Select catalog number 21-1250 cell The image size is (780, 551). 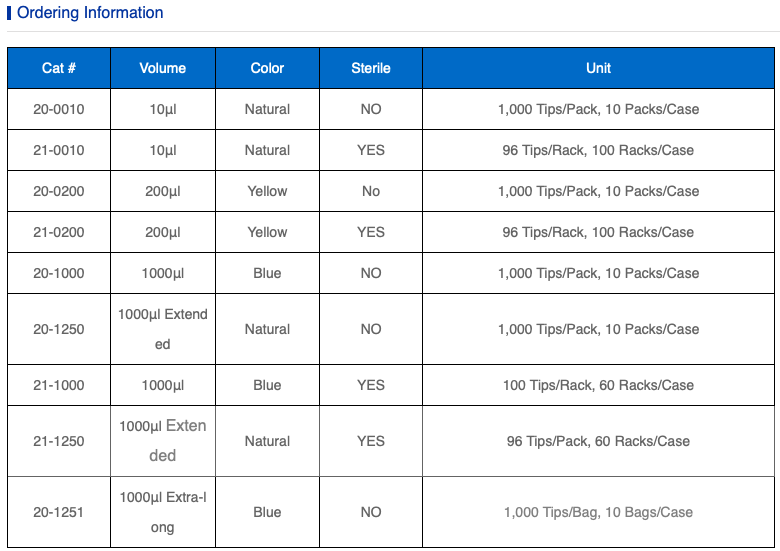[59, 441]
